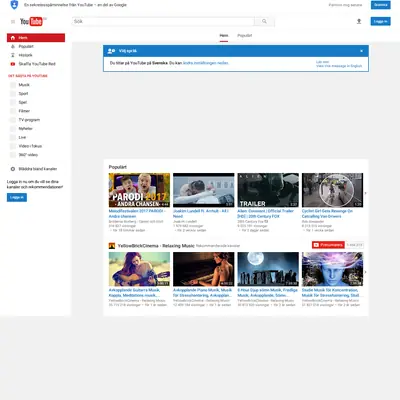
Task: Close the Välj språk language banner
Action: pyautogui.click(x=361, y=51)
